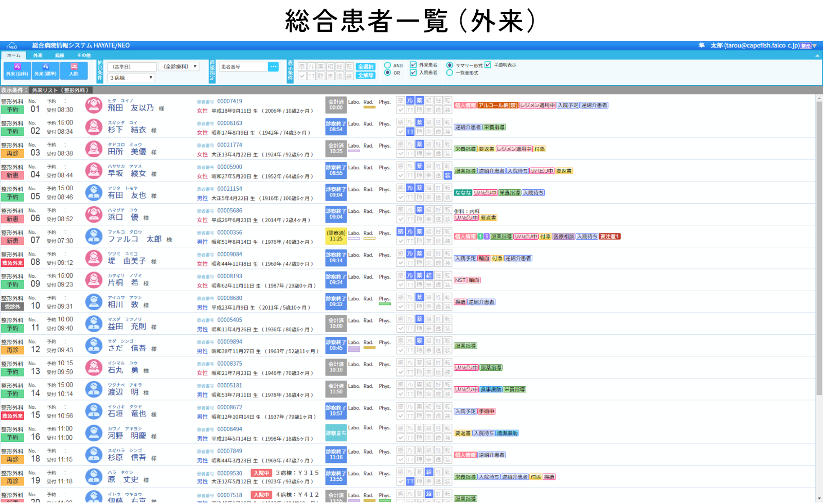Click the 入院中 red badge for 原 丈史

[261, 473]
